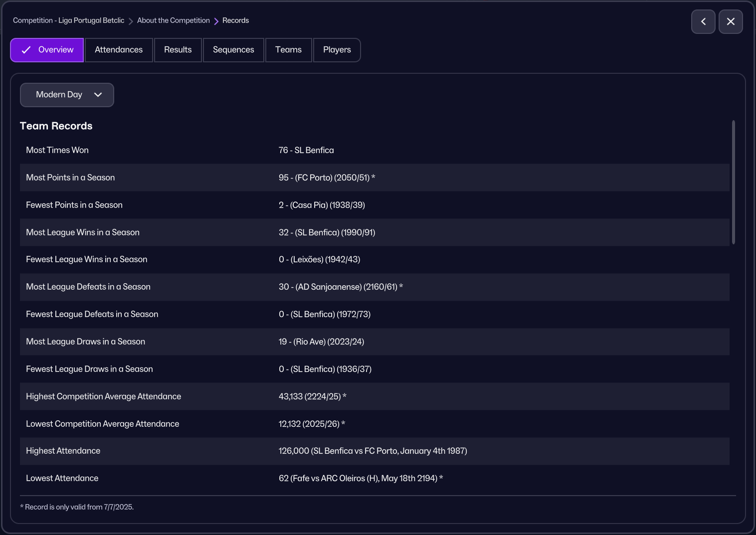
Task: Click the 62 Fafe vs ARC Oleiros value
Action: (361, 478)
